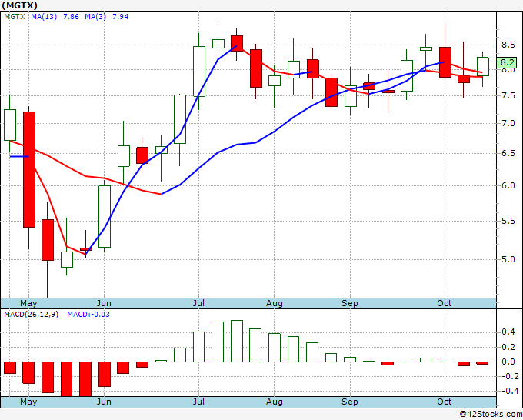
Task: Click the MA(13) legend label
Action: (x=44, y=17)
